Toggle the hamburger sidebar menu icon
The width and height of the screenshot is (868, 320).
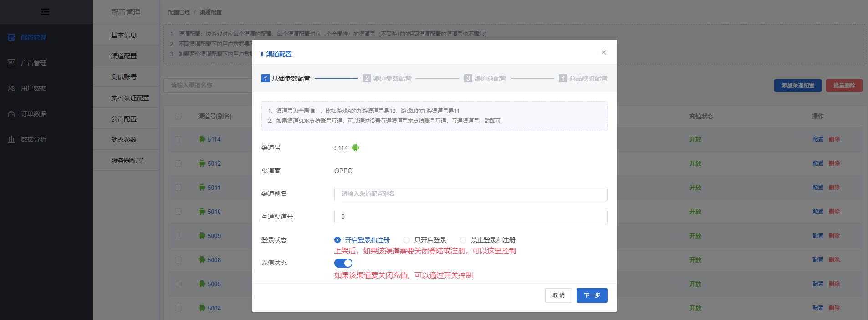[45, 12]
